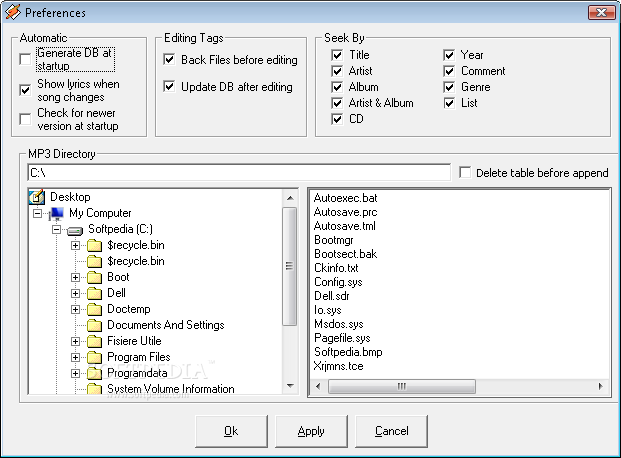Select Io.sys in file list

pyautogui.click(x=328, y=310)
